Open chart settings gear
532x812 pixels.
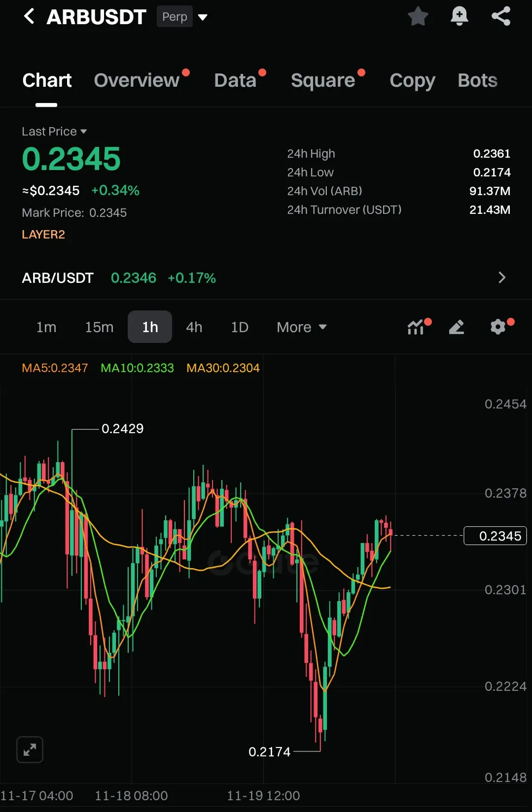[498, 327]
